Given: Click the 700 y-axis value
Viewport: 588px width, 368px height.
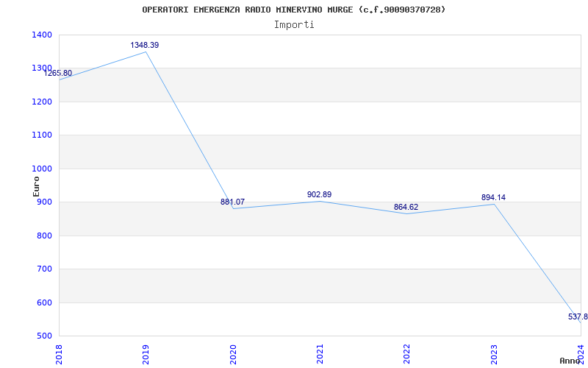Looking at the screenshot, I should (x=44, y=269).
